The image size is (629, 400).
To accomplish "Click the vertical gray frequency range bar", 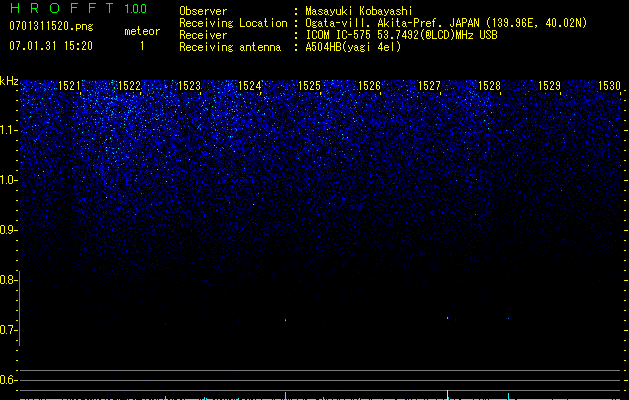I will 20,309.
